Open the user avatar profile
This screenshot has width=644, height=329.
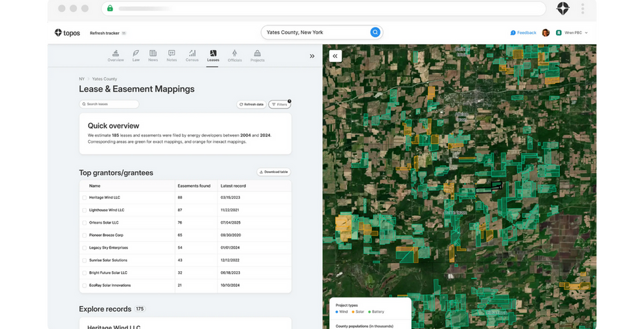545,32
